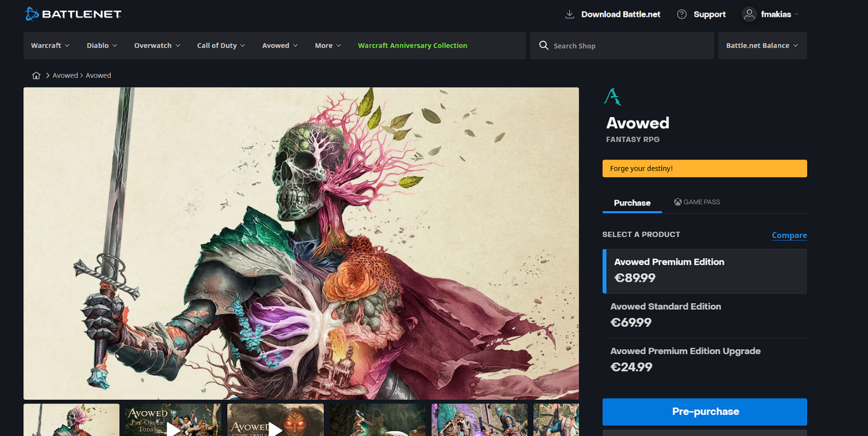Click the Avowed game logo icon
Screen dimensions: 868x436
[x=612, y=97]
